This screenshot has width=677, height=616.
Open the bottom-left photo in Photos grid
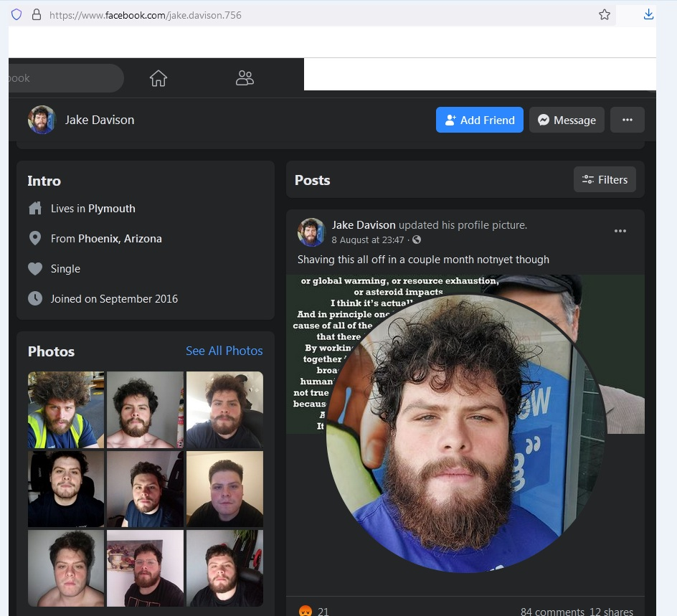(66, 568)
